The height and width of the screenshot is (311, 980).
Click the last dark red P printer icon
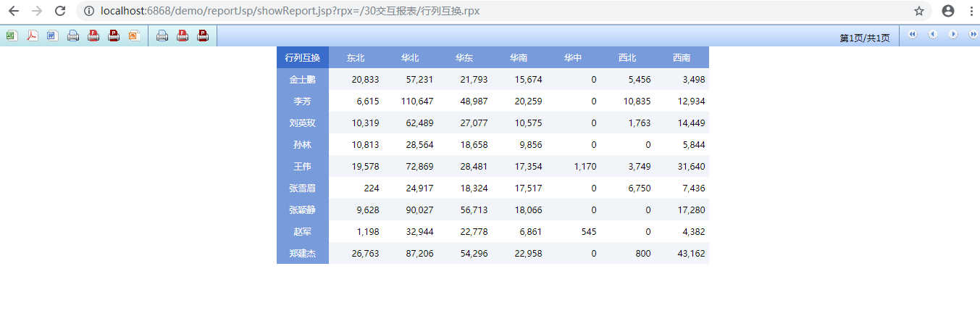(203, 36)
